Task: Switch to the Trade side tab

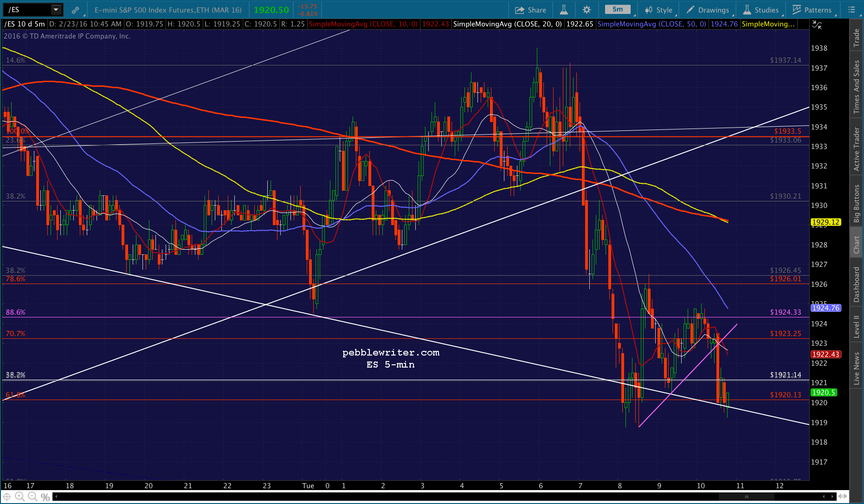Action: 857,38
